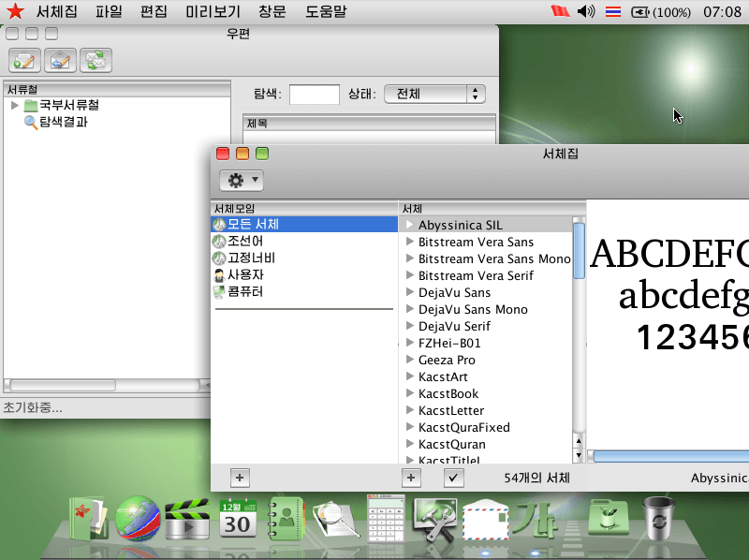Viewport: 749px width, 560px height.
Task: Open the address book dock icon
Action: click(286, 519)
